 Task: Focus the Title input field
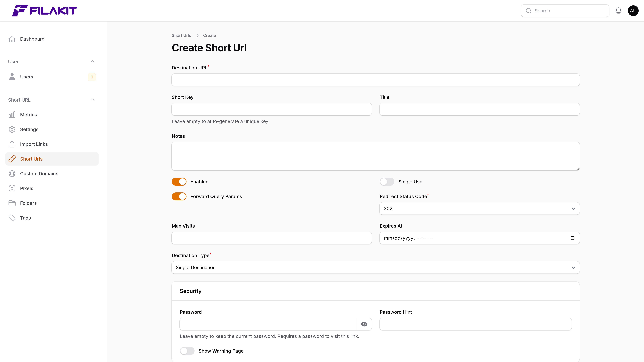pyautogui.click(x=480, y=109)
